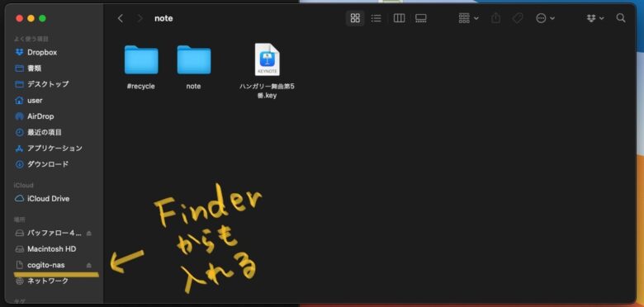Open the group-by dropdown
The height and width of the screenshot is (307, 644).
(468, 18)
